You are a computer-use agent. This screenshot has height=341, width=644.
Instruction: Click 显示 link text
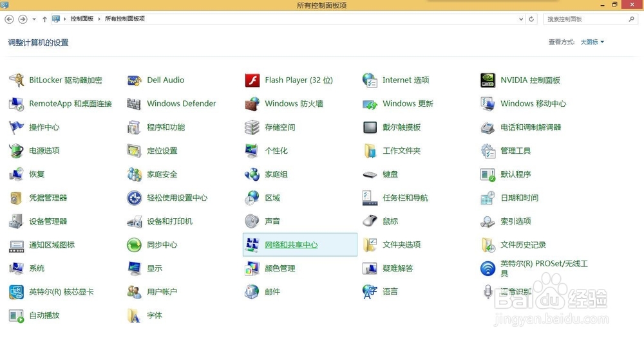[x=155, y=268]
